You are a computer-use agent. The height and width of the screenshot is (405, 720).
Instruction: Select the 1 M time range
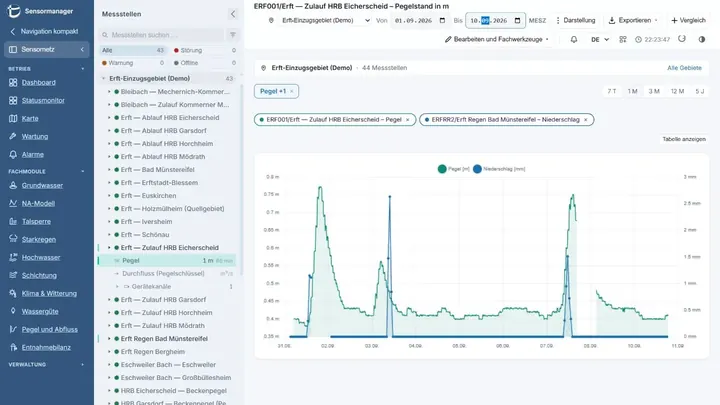[632, 91]
